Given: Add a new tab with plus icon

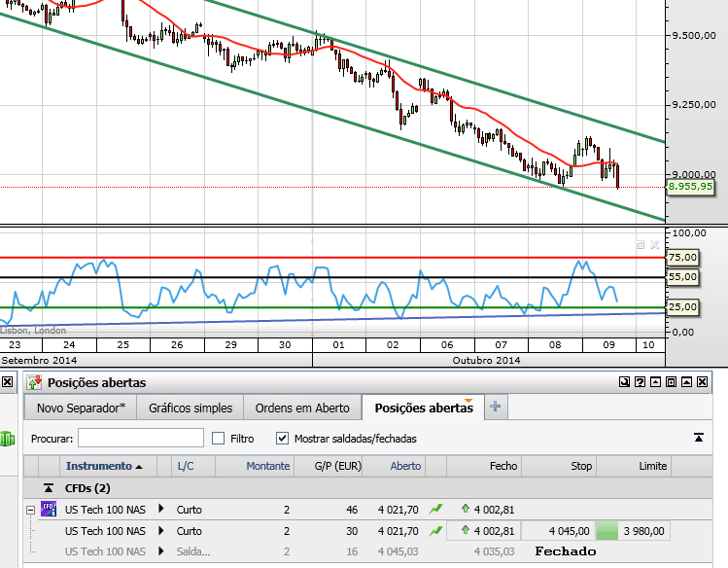Looking at the screenshot, I should tap(496, 407).
